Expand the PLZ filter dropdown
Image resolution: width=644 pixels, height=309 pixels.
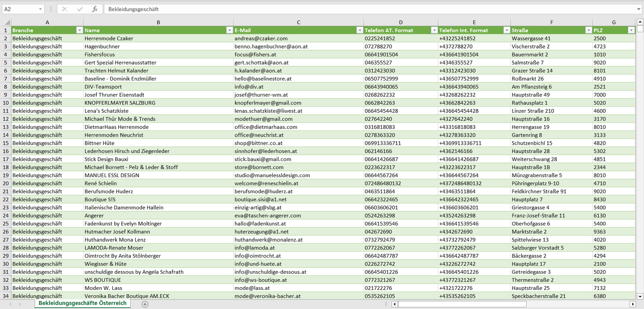tap(631, 30)
